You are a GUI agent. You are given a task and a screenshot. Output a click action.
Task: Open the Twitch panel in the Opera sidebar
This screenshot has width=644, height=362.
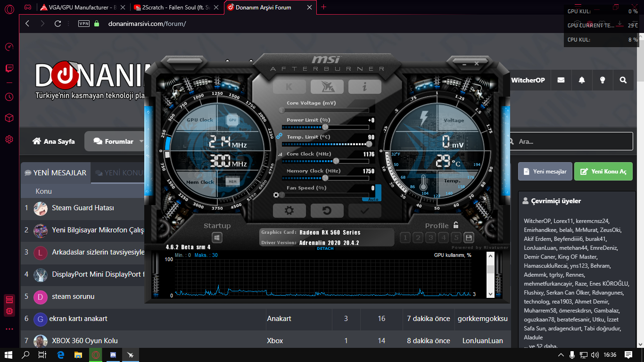pos(9,69)
